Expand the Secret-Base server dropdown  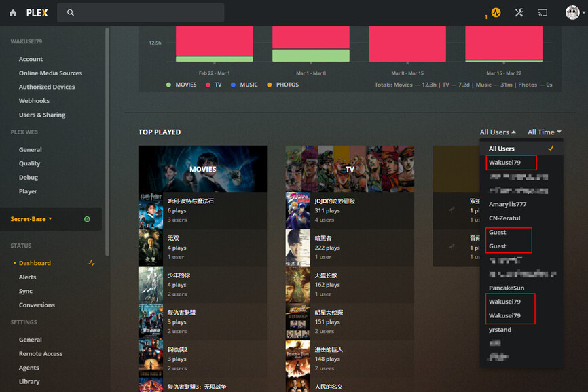click(x=31, y=219)
